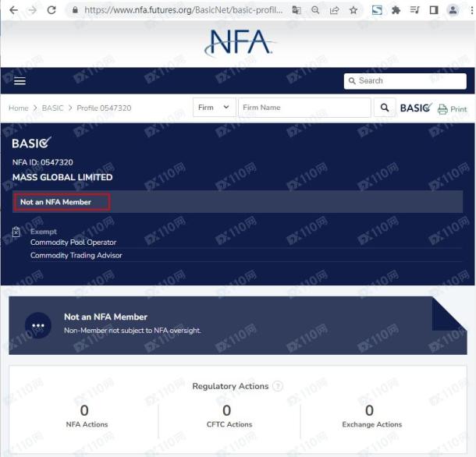Click the site Search box

(x=405, y=81)
